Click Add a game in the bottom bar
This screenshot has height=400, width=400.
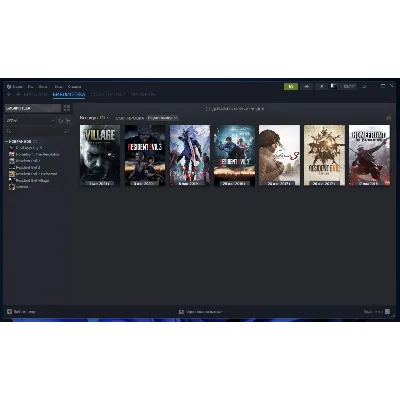pyautogui.click(x=21, y=312)
